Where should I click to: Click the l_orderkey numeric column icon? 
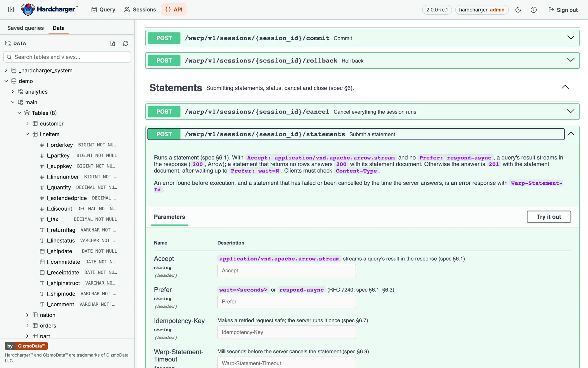(42, 145)
